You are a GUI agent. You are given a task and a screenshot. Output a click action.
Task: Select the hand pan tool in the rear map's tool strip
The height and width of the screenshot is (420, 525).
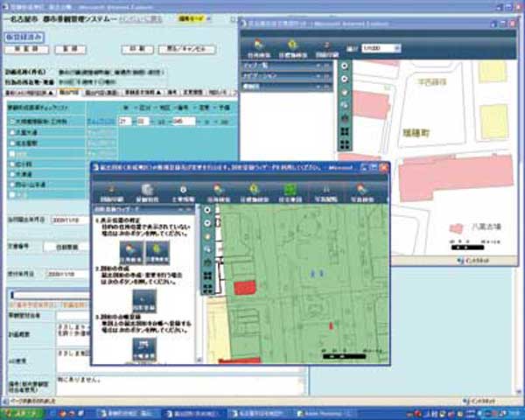[x=345, y=92]
